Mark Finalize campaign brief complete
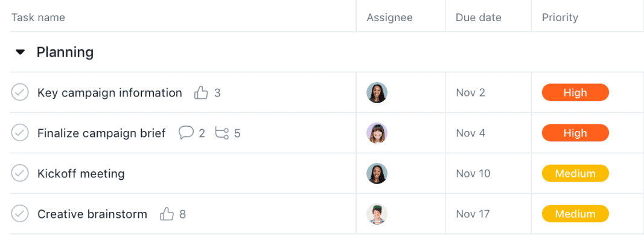The image size is (644, 239). coord(20,133)
